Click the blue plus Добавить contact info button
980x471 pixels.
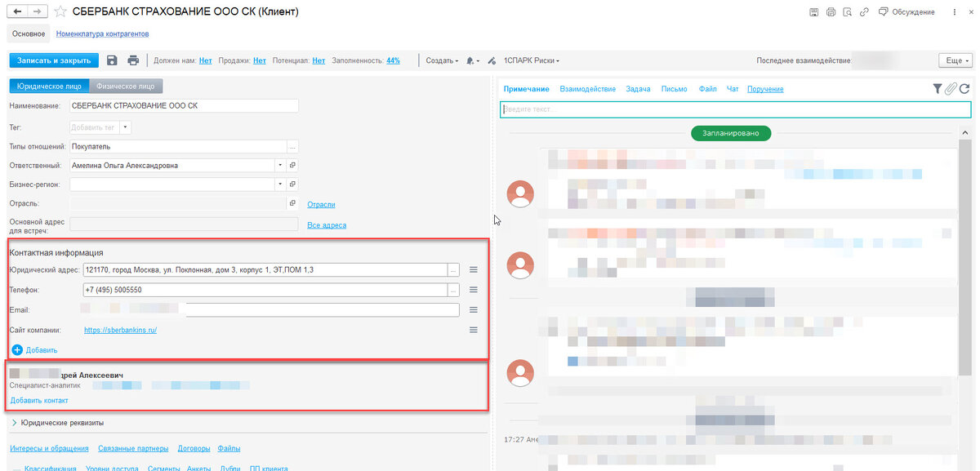tap(34, 349)
